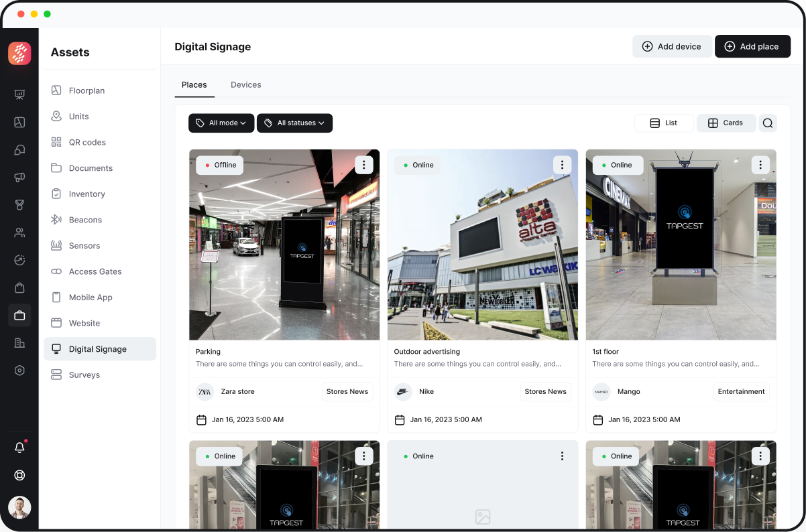
Task: Click the Tapgest logo icon in the rail
Action: 19,54
